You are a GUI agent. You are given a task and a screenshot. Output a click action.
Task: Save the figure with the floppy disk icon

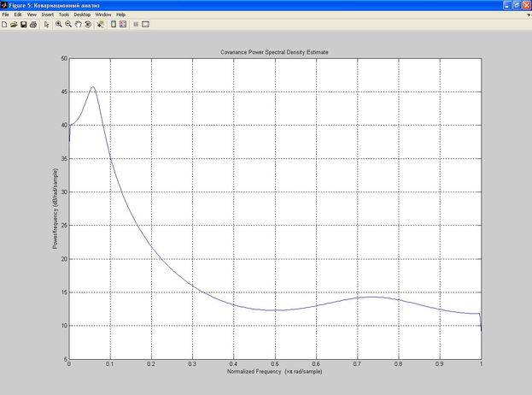23,25
